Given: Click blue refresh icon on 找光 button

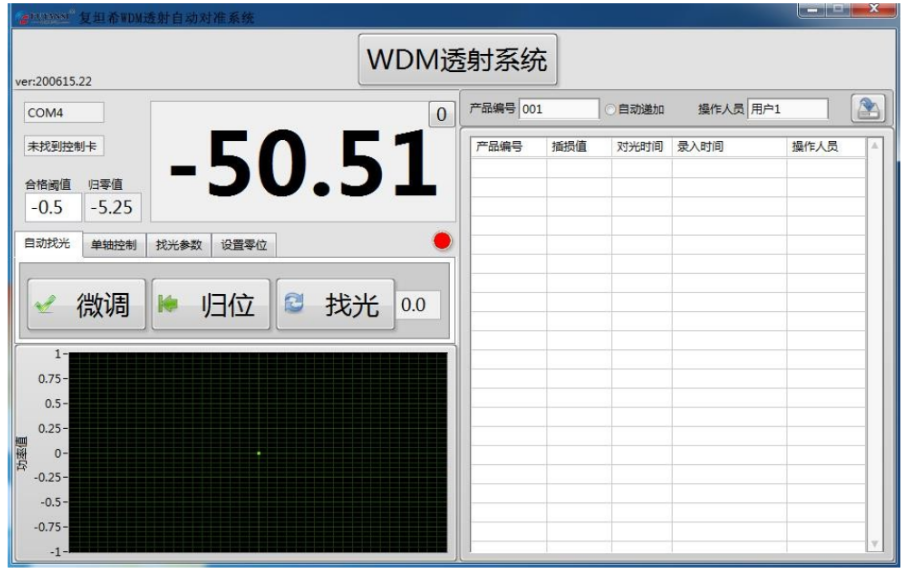Looking at the screenshot, I should (x=294, y=303).
